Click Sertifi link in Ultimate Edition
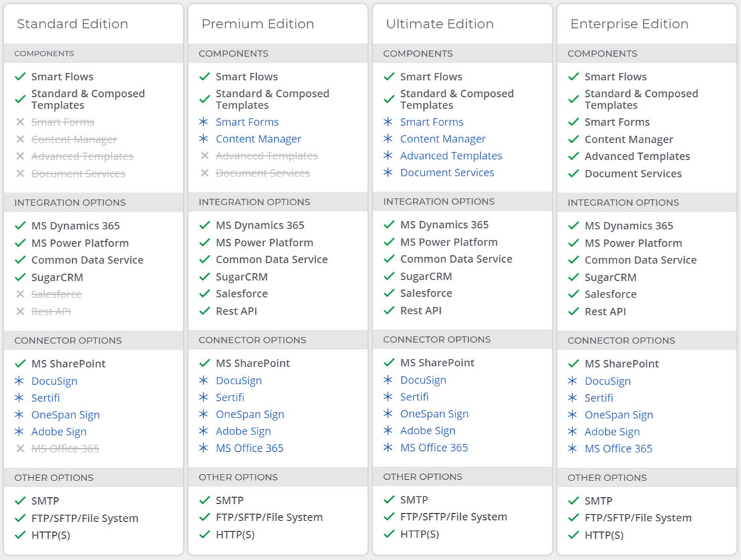741x560 pixels. pyautogui.click(x=414, y=397)
